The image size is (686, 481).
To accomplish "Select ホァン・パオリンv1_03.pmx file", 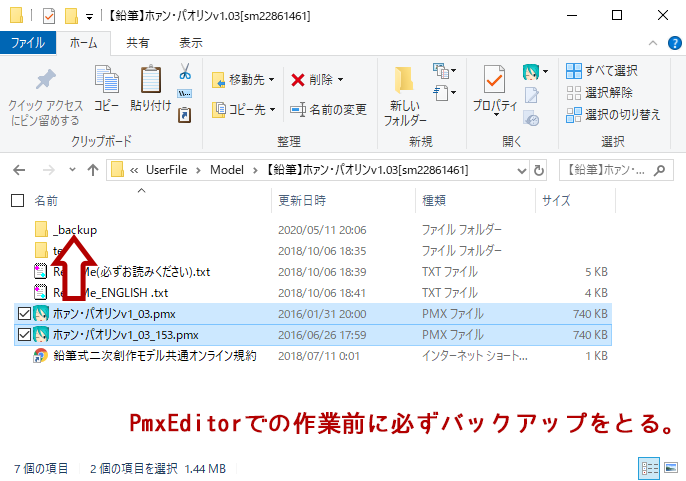I will (114, 314).
